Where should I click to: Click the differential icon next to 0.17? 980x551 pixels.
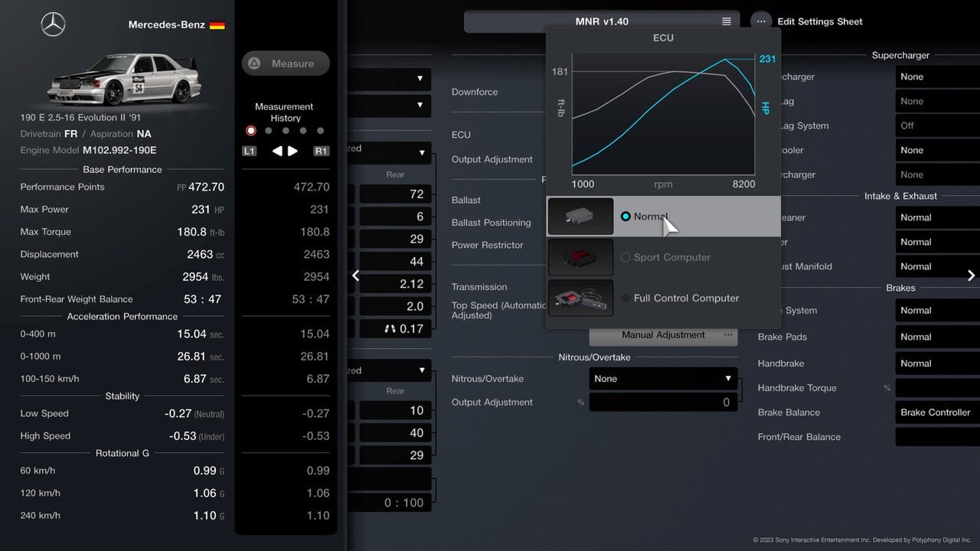[x=391, y=329]
